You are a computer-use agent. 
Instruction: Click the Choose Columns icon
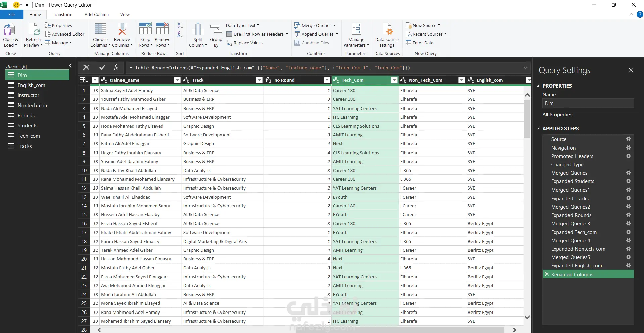(x=100, y=29)
